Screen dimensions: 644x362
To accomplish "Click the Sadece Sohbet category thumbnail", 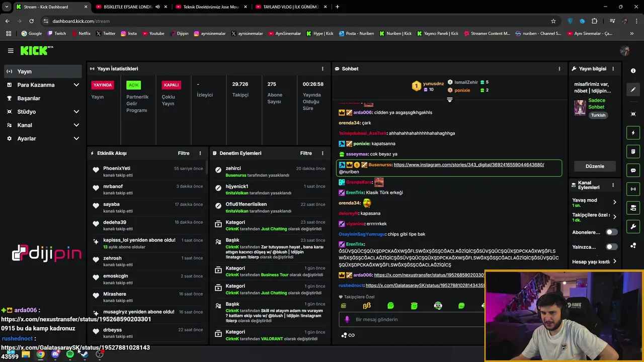I will [x=580, y=108].
